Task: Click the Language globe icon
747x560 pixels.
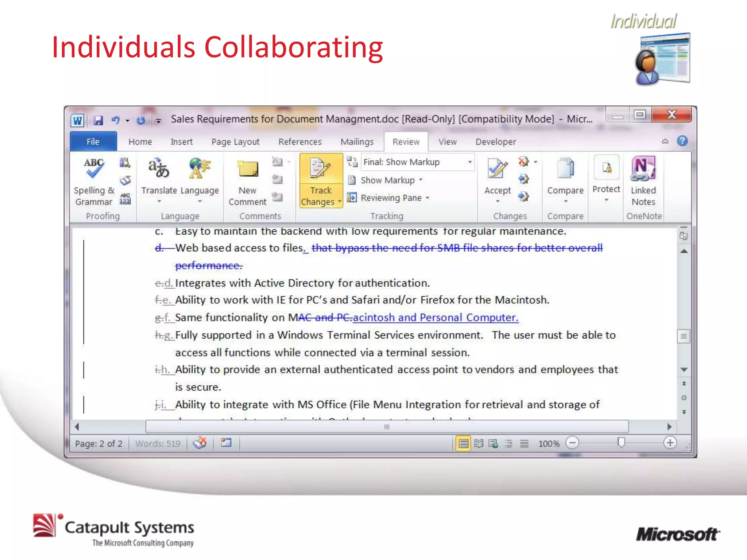Action: coord(200,168)
